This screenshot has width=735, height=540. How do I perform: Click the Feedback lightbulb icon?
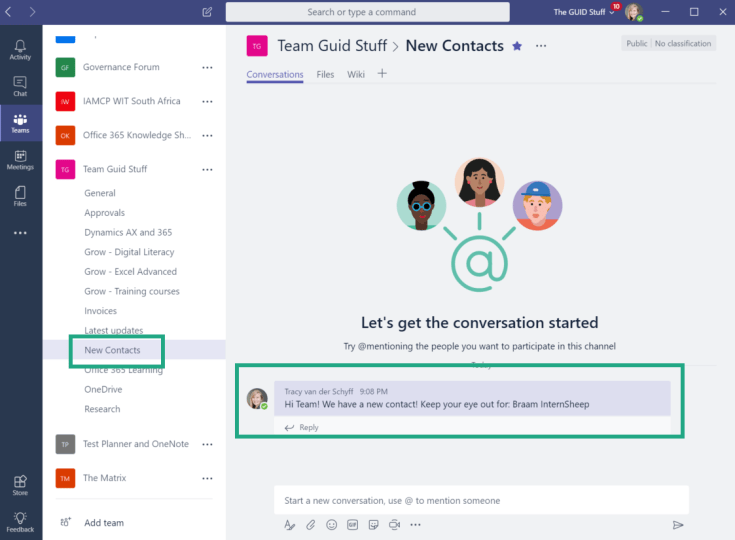(x=20, y=522)
